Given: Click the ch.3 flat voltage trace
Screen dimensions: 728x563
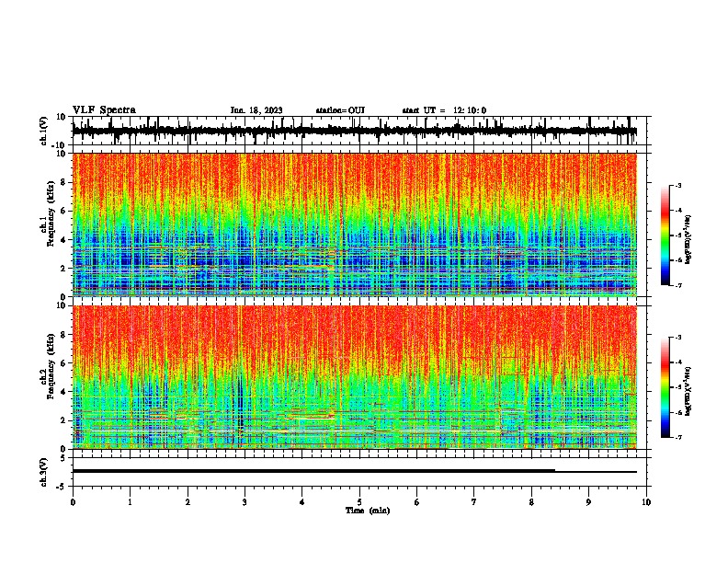Looking at the screenshot, I should [x=355, y=471].
